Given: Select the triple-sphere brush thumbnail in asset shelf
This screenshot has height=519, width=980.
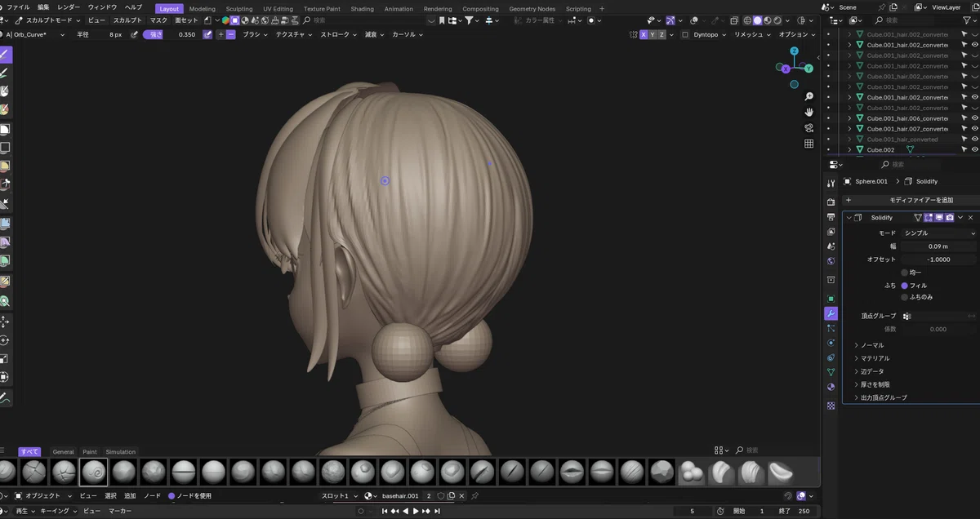Looking at the screenshot, I should [x=690, y=472].
